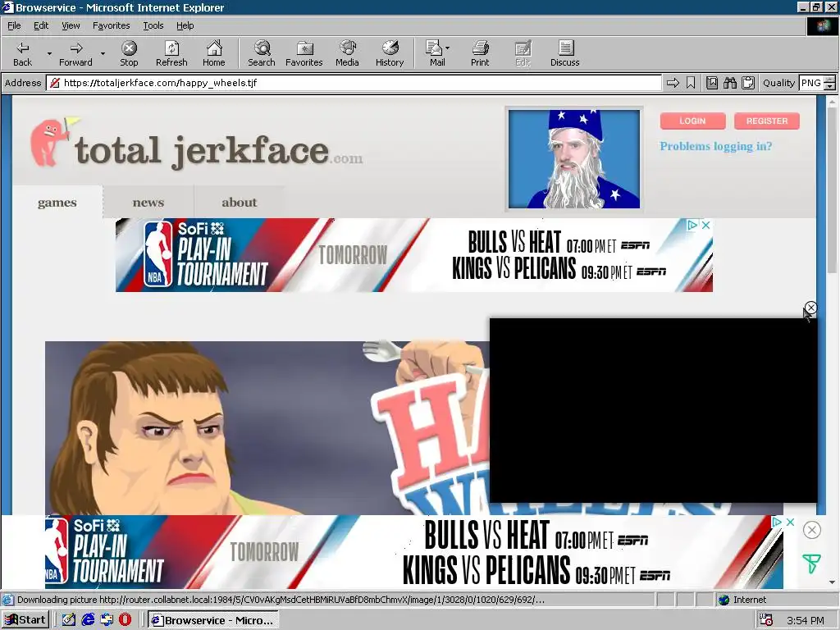This screenshot has height=630, width=840.
Task: Switch to the about tab
Action: tap(239, 203)
